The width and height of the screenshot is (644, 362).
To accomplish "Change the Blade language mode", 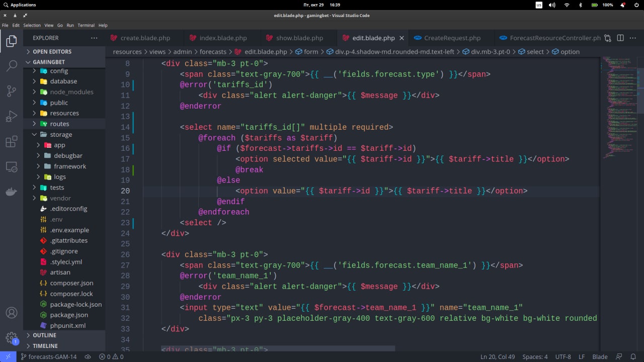I will pos(600,356).
